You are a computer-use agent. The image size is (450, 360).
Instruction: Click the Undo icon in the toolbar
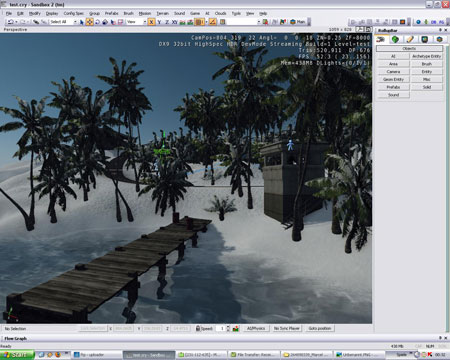point(11,22)
